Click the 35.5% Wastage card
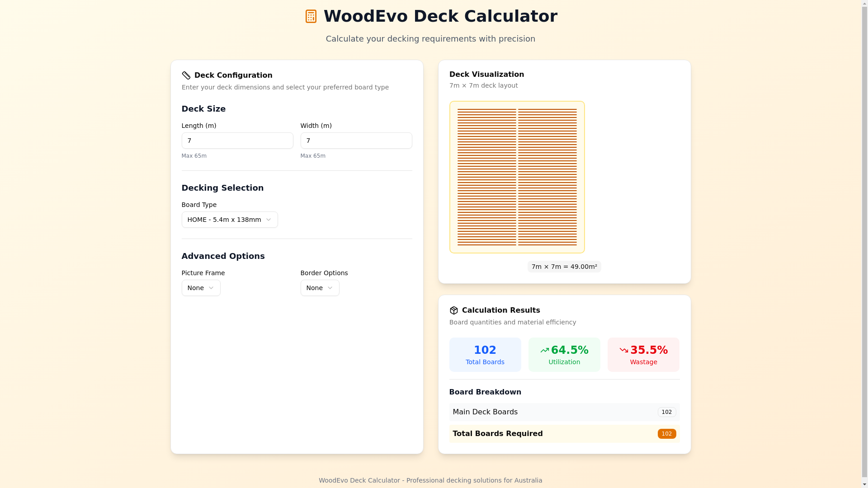Image resolution: width=868 pixels, height=488 pixels. (x=644, y=355)
